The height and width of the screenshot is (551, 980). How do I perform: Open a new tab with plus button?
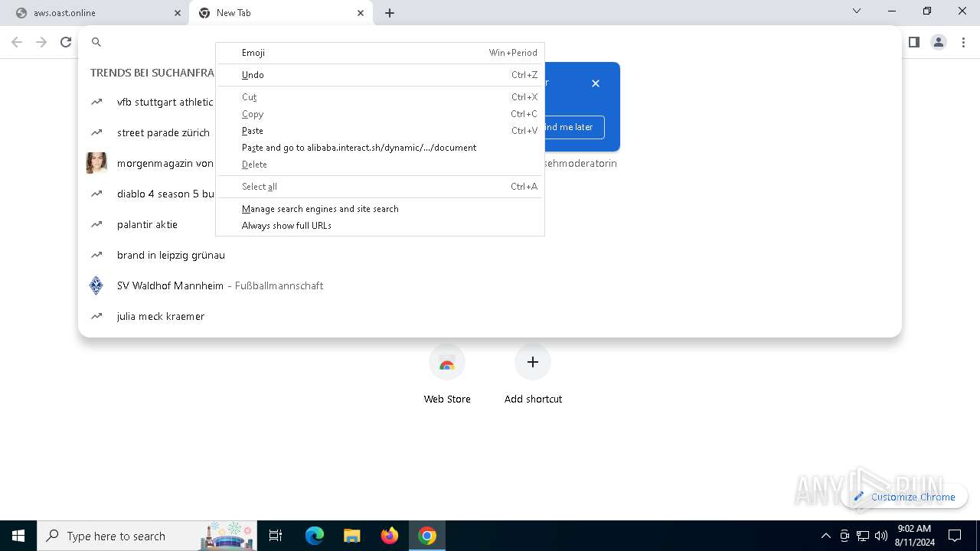click(390, 13)
